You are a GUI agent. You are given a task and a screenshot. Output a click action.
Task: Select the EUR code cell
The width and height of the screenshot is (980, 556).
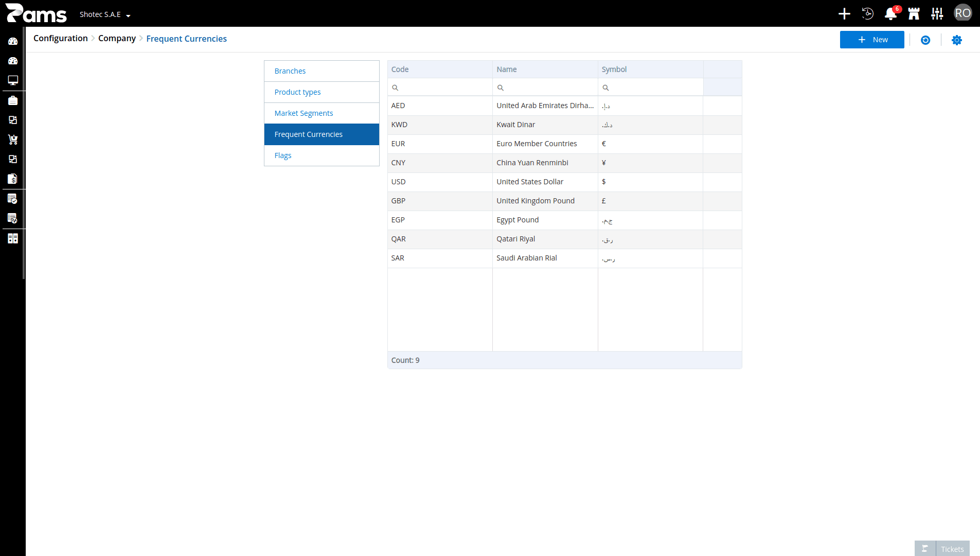tap(440, 144)
